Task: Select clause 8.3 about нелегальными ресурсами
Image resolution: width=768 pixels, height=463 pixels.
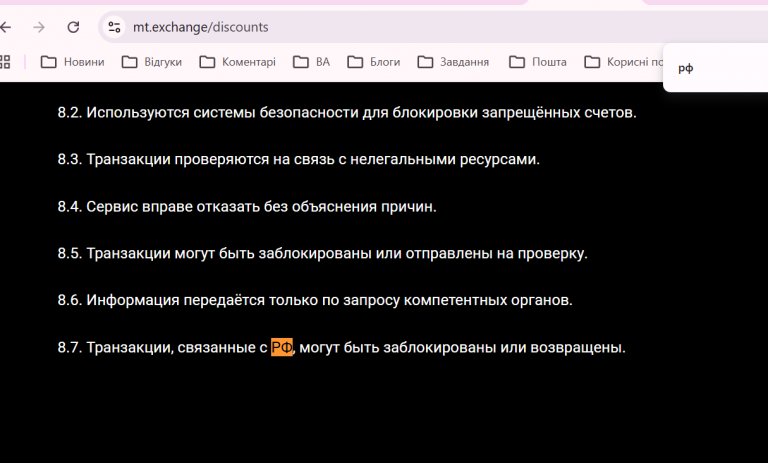Action: 298,160
